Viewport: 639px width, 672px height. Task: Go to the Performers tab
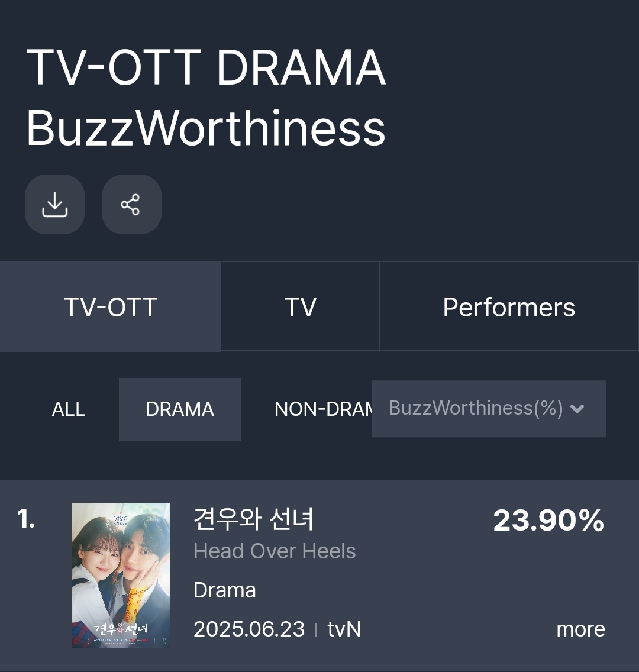coord(509,307)
